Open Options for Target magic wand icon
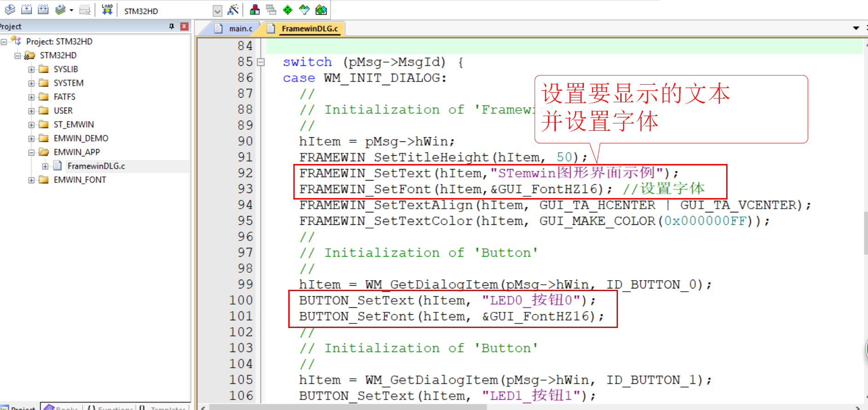Viewport: 868px width, 410px height. click(x=233, y=10)
